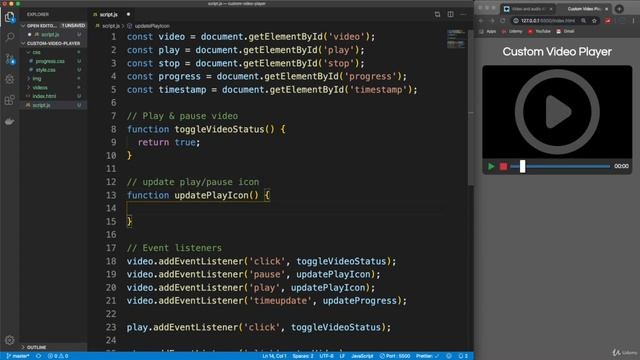Open the Gmail bookmark
The height and width of the screenshot is (360, 640).
[x=565, y=31]
